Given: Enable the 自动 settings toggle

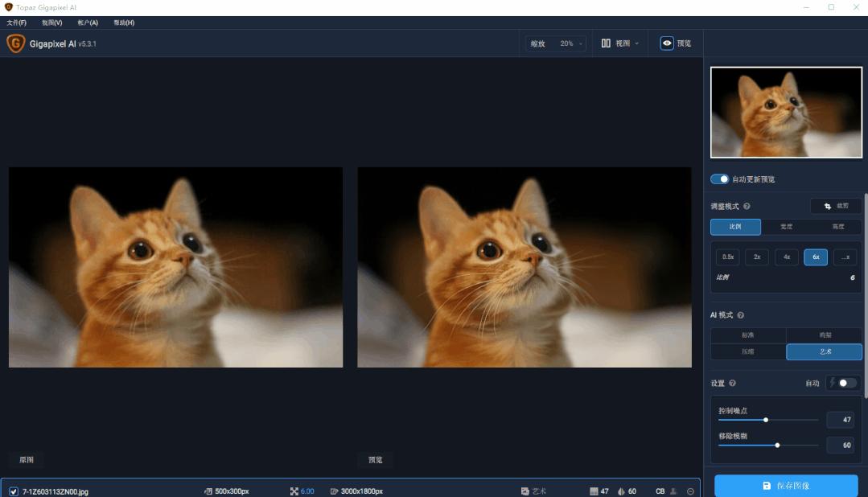Looking at the screenshot, I should tap(846, 383).
